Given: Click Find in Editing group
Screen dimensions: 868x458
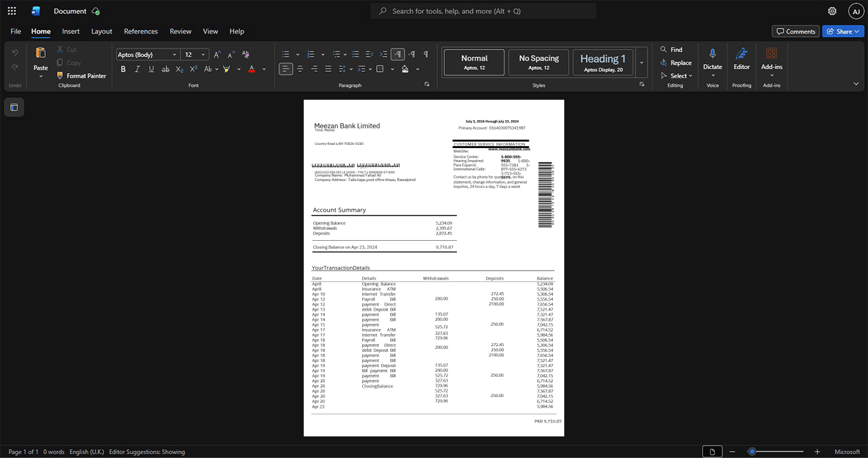Looking at the screenshot, I should pos(671,50).
